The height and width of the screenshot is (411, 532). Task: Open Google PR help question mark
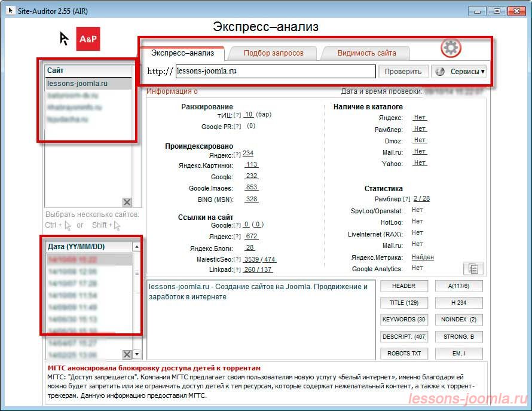(x=237, y=127)
